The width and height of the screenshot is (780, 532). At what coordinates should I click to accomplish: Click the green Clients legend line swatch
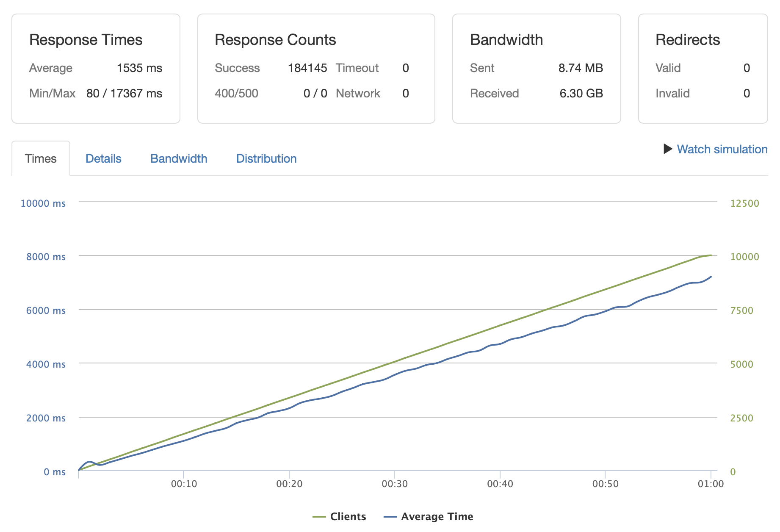click(x=319, y=517)
